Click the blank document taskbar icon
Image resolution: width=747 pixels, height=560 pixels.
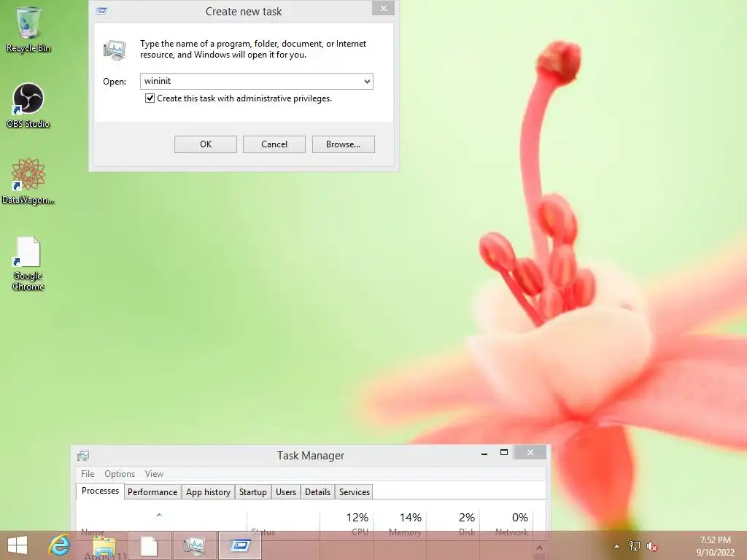point(149,545)
